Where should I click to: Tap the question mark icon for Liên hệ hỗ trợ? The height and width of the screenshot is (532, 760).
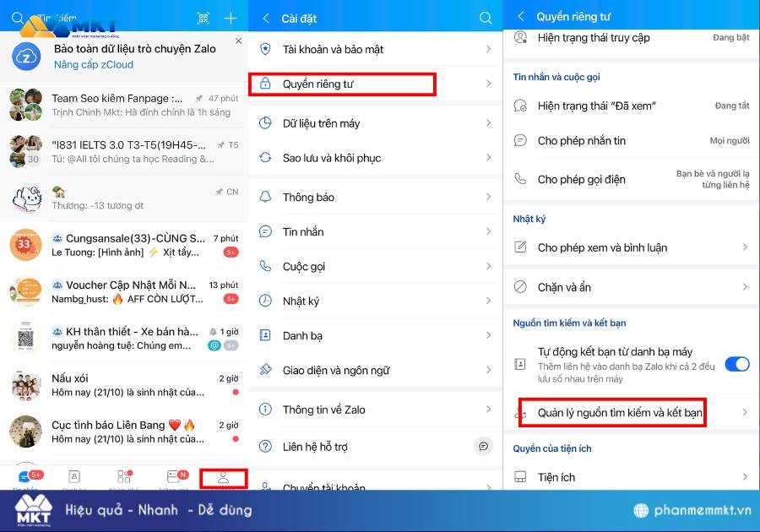[x=265, y=446]
